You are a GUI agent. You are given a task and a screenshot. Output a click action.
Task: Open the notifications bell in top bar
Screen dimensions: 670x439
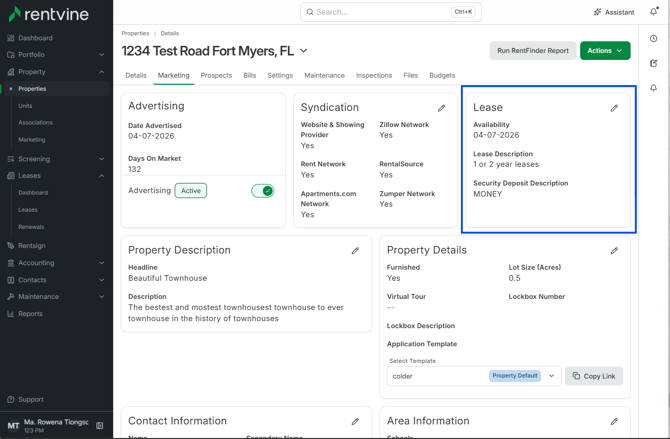654,12
